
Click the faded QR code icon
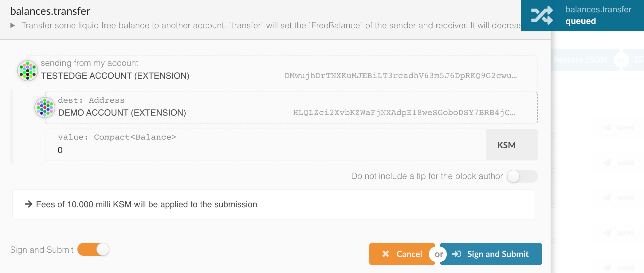[639, 59]
